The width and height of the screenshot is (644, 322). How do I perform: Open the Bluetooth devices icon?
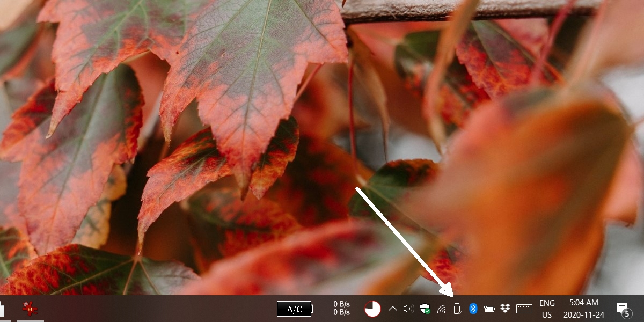pyautogui.click(x=473, y=309)
